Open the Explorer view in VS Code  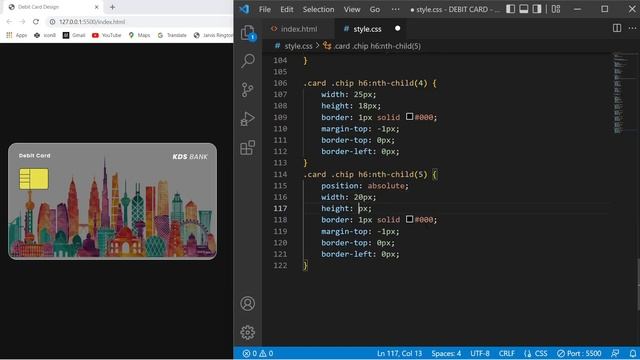(x=247, y=33)
